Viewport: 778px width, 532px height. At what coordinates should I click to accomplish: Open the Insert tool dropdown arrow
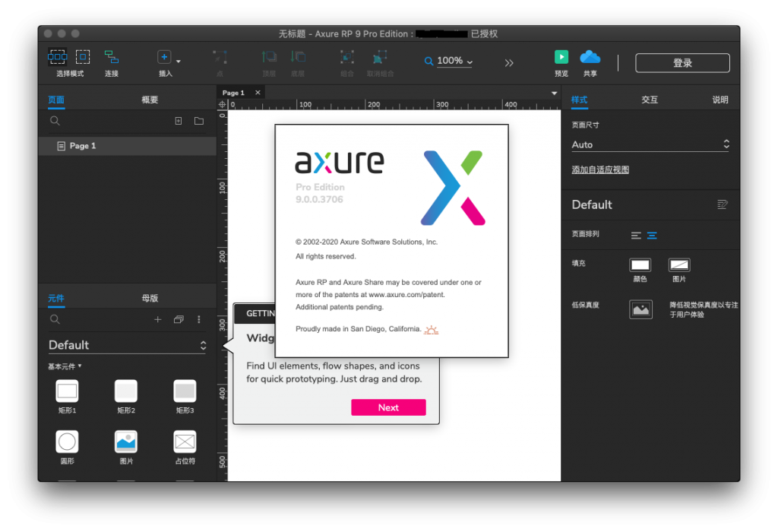(x=179, y=61)
